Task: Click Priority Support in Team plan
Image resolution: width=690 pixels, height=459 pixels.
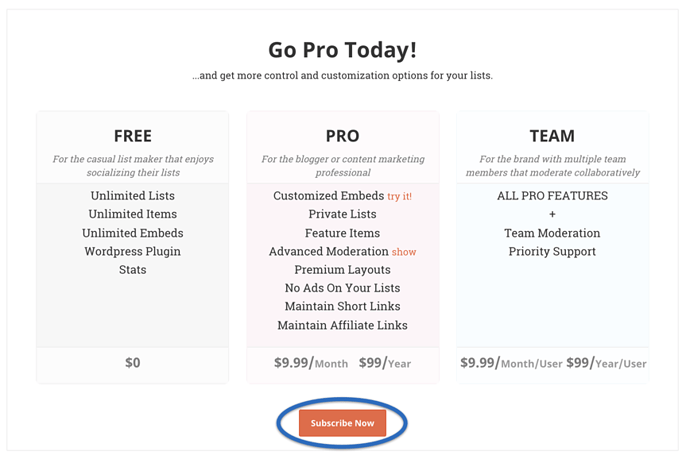Action: pyautogui.click(x=552, y=251)
